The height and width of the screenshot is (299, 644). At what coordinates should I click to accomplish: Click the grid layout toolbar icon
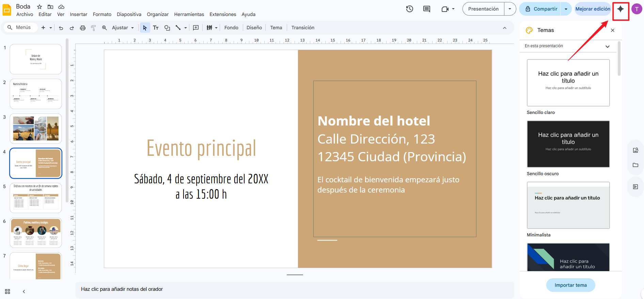click(209, 28)
